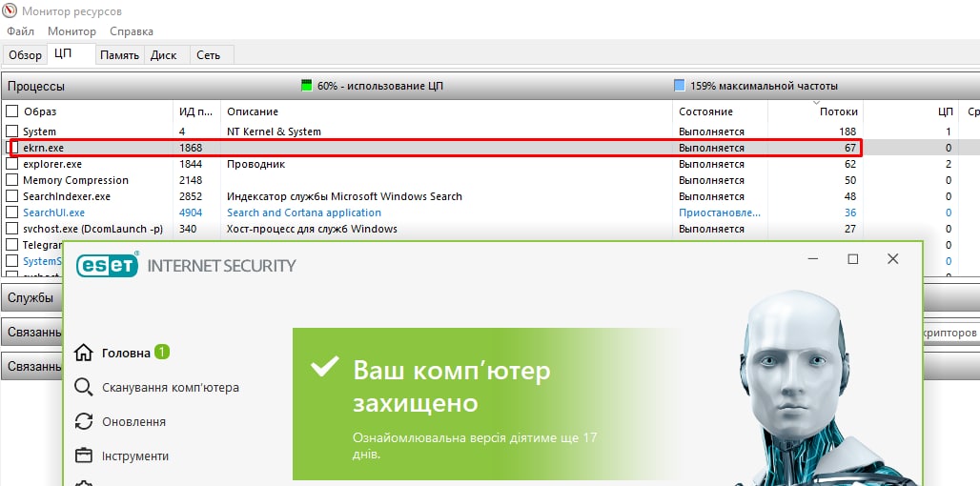Click the Проводник description cell
Viewport: 980px width, 486px height.
coord(255,164)
